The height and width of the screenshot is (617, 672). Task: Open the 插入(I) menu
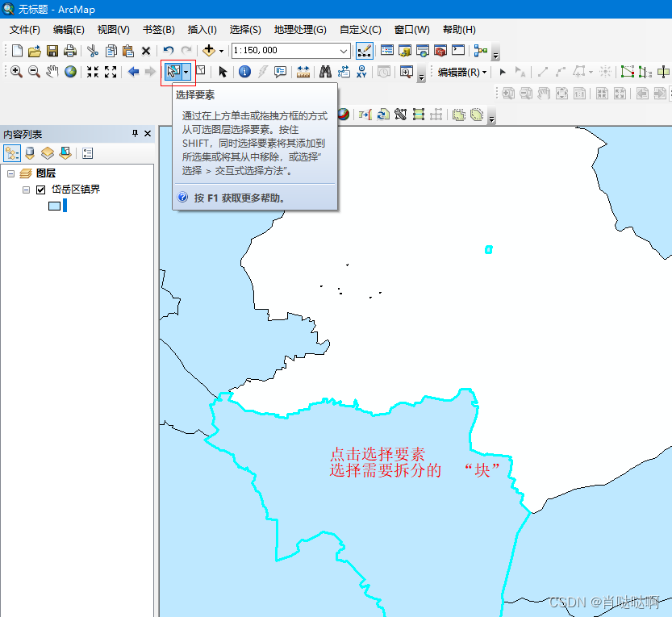click(x=202, y=30)
